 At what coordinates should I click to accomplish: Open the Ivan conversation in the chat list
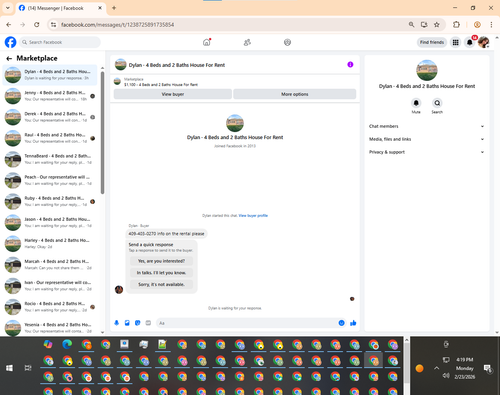[50, 286]
